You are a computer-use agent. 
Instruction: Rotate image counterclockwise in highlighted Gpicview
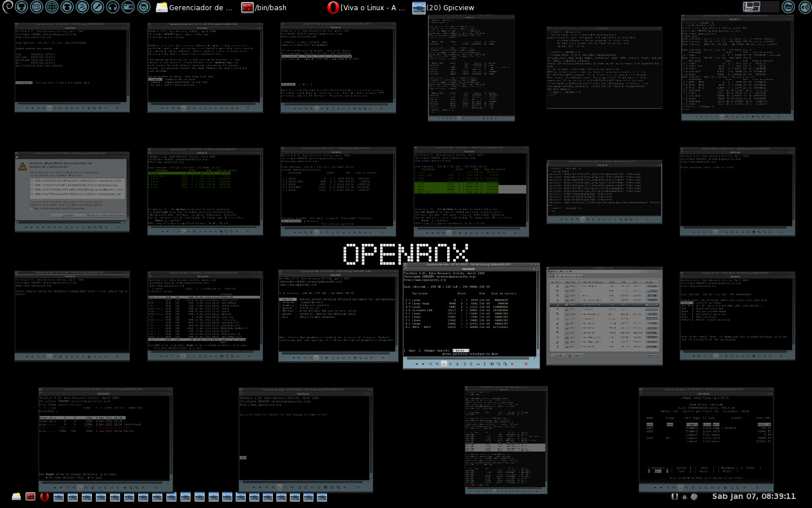pos(465,364)
